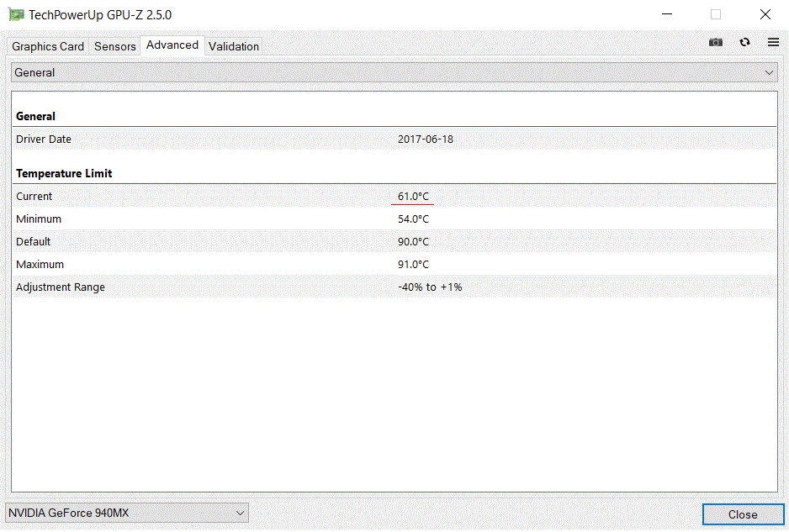Image resolution: width=789 pixels, height=532 pixels.
Task: Select the Advanced tab
Action: (172, 45)
